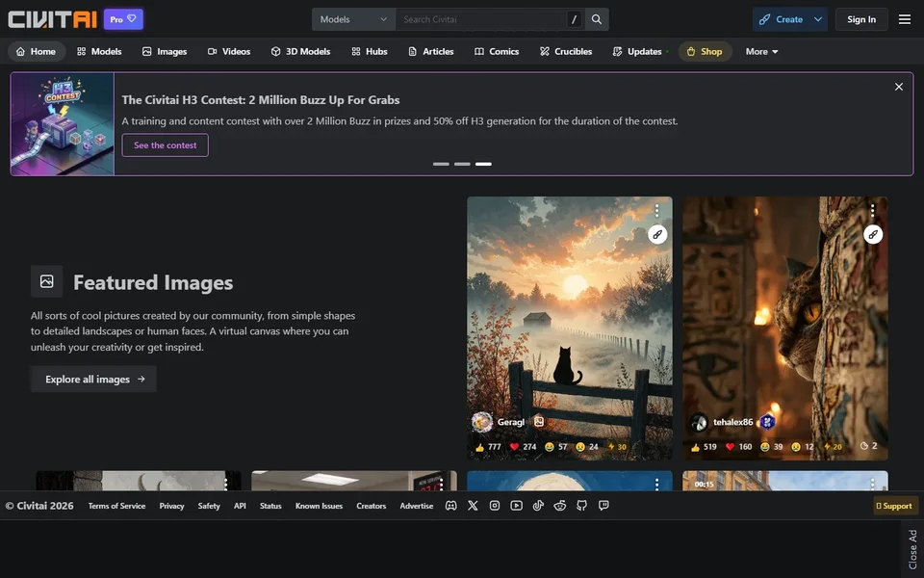This screenshot has width=924, height=578.
Task: Tip buzz lightning 30 on Geragl's image
Action: 617,446
